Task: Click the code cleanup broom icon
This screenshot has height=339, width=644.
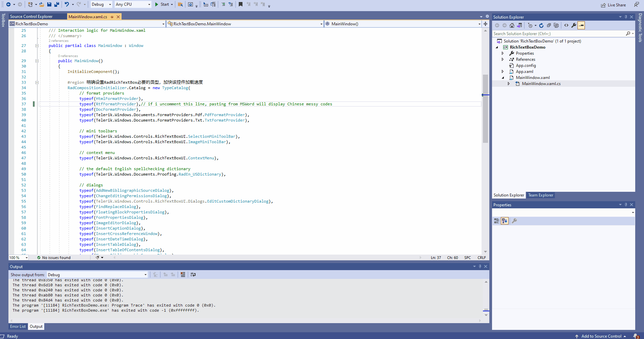Action: [x=97, y=257]
